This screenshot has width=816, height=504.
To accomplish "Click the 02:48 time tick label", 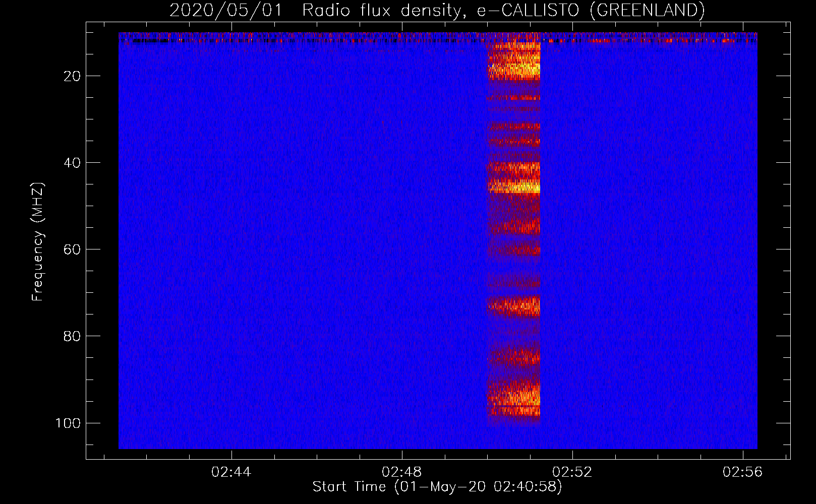I will coord(401,472).
